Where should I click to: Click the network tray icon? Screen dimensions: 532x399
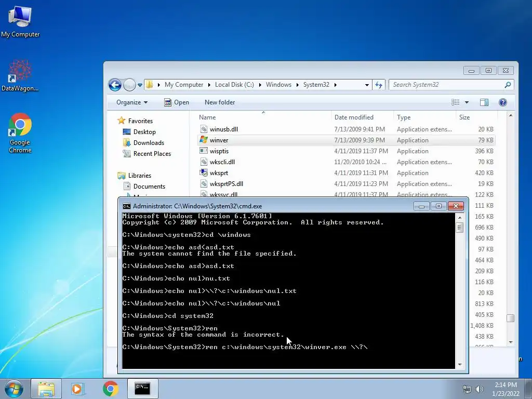tap(467, 389)
